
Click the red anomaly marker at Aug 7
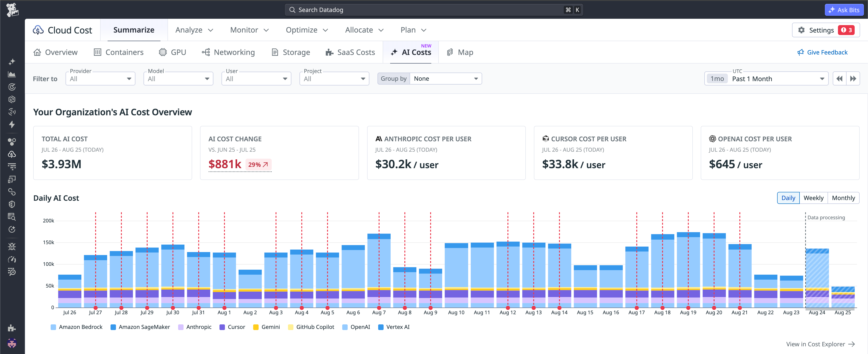[379, 308]
